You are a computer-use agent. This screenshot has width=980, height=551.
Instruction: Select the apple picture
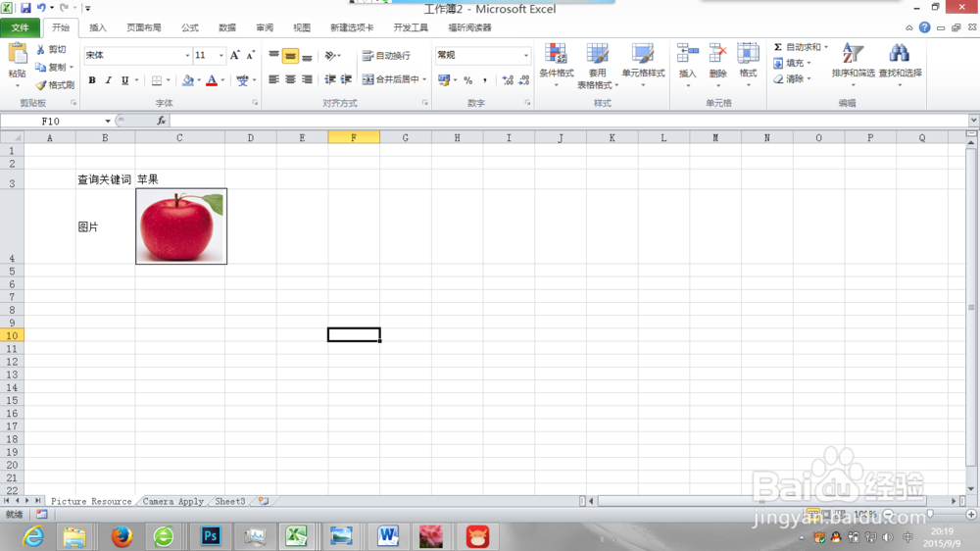181,226
